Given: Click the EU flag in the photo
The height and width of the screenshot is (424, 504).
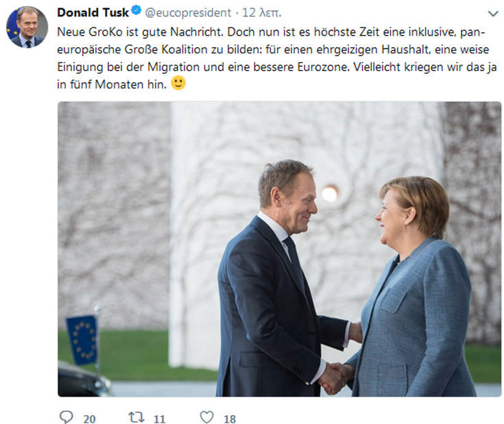Looking at the screenshot, I should click(x=82, y=338).
